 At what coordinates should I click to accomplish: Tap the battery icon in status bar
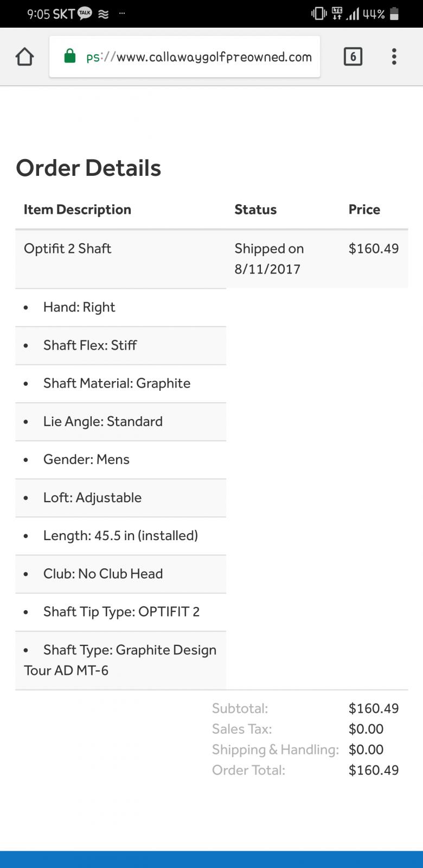[x=394, y=14]
